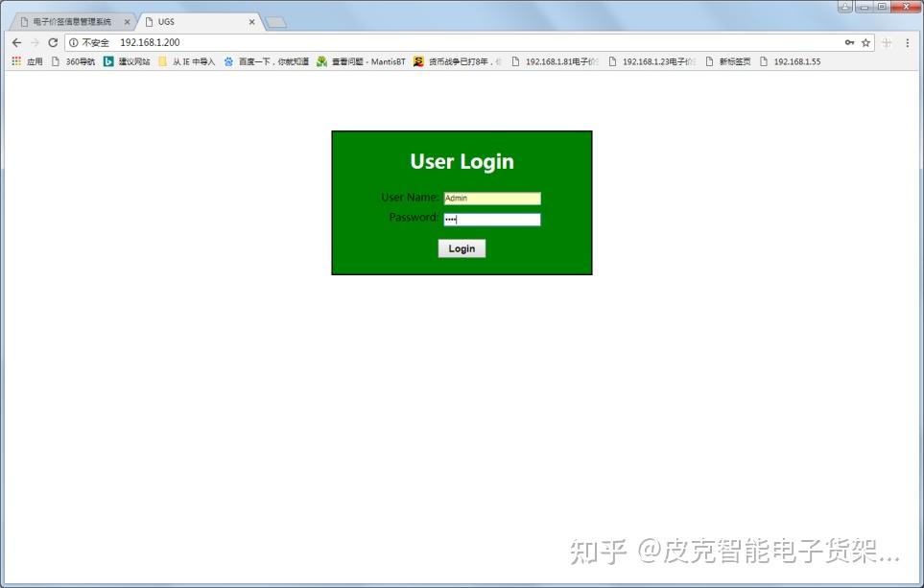Maximize the browser window

(882, 7)
